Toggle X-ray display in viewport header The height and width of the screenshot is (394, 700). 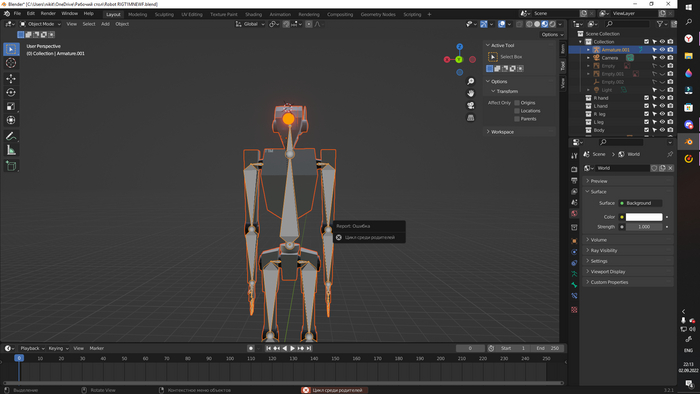(519, 24)
